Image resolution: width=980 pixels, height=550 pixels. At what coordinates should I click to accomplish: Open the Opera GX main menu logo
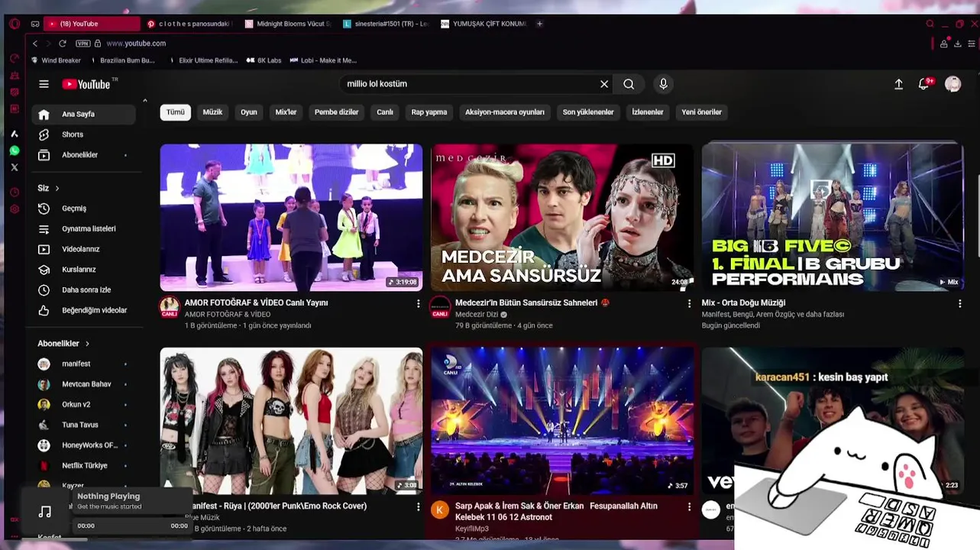14,24
